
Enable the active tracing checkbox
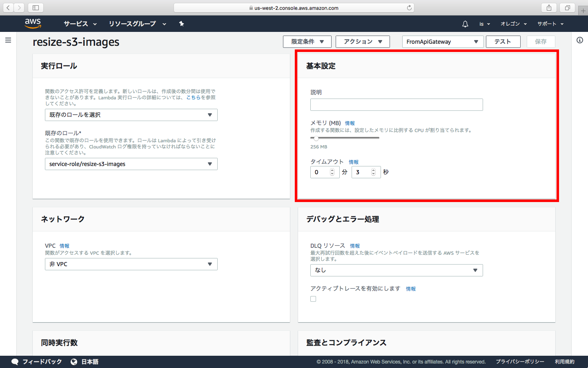313,299
